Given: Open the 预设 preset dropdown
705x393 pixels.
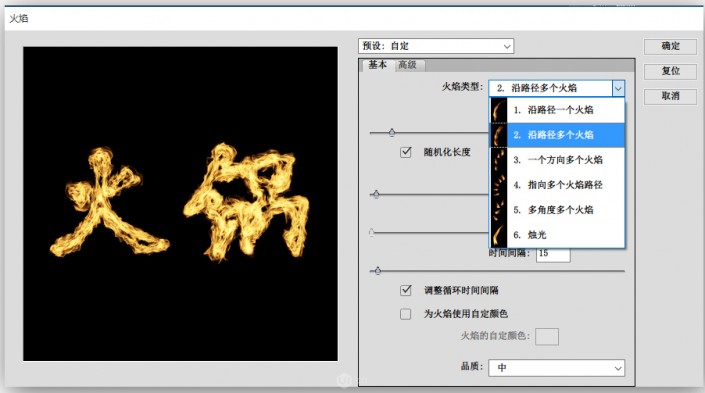Looking at the screenshot, I should click(x=436, y=46).
